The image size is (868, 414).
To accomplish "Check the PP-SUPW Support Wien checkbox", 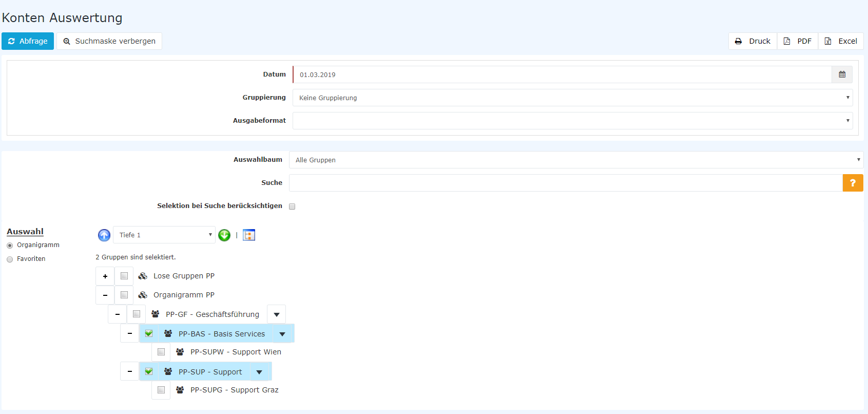I will coord(161,352).
